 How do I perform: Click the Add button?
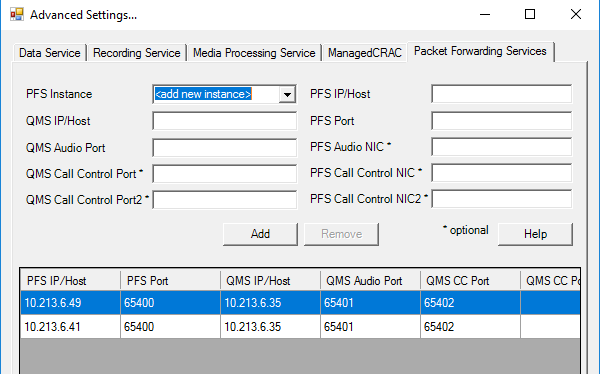click(260, 234)
